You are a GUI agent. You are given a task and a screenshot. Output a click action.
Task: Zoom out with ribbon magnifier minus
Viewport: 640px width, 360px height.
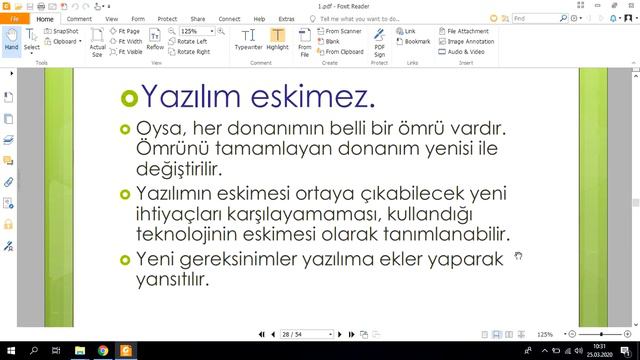[x=172, y=31]
